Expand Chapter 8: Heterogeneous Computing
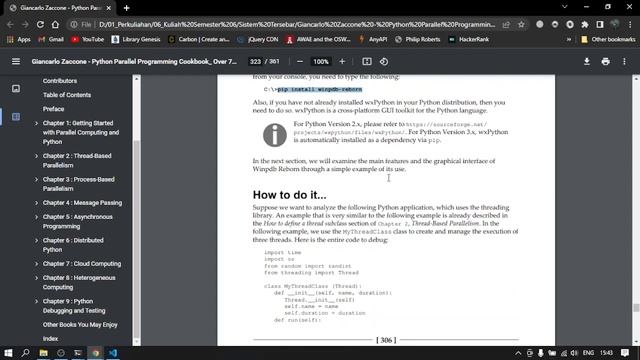640x360 pixels. tap(36, 278)
